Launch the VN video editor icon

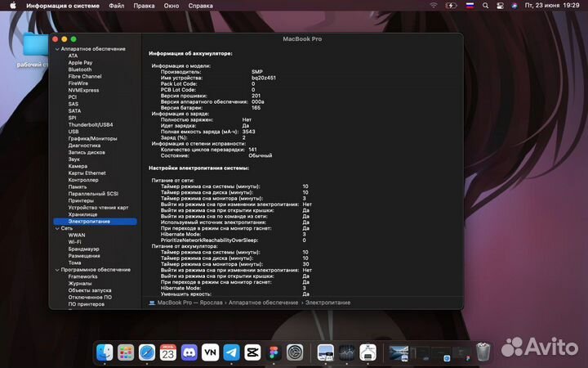(x=211, y=352)
